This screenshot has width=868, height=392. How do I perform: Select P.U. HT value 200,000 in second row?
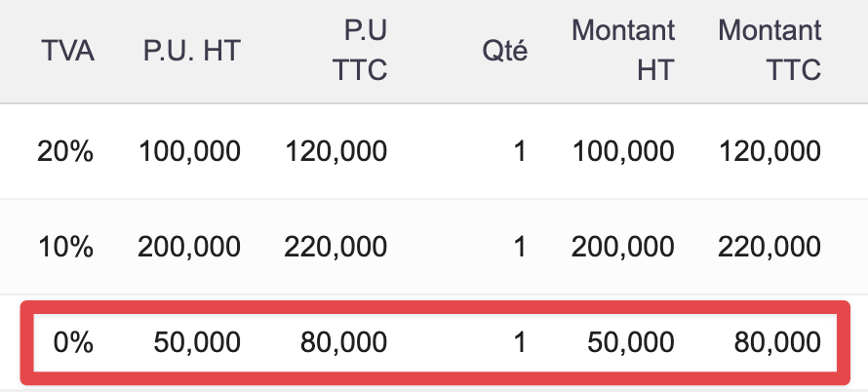coord(190,247)
